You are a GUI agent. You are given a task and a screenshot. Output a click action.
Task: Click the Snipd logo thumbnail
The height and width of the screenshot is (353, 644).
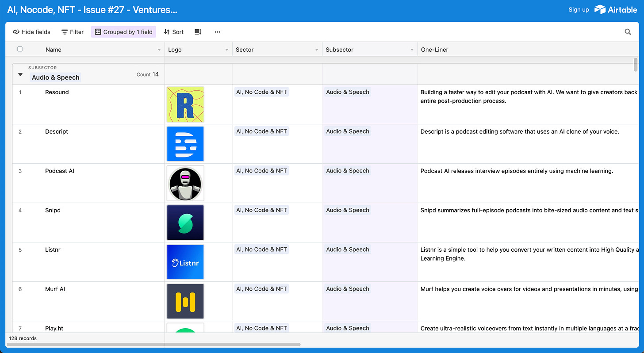pyautogui.click(x=185, y=223)
